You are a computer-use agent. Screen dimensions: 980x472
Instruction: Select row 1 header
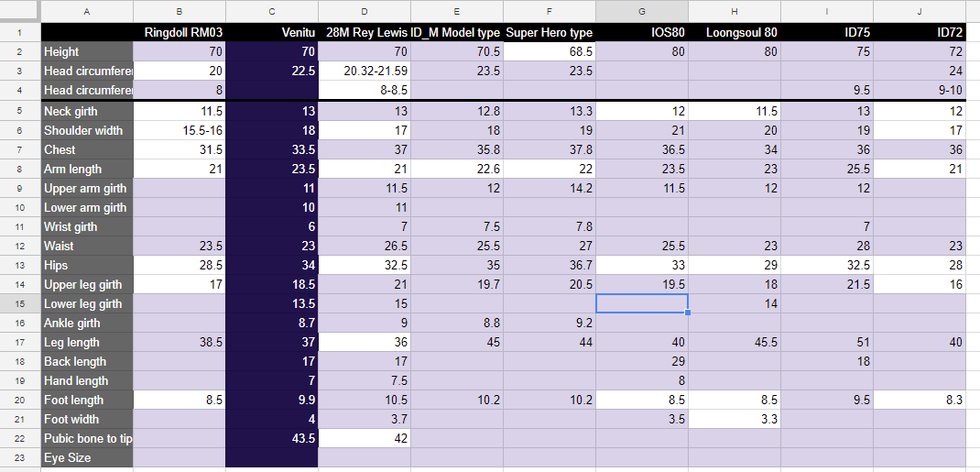tap(20, 32)
